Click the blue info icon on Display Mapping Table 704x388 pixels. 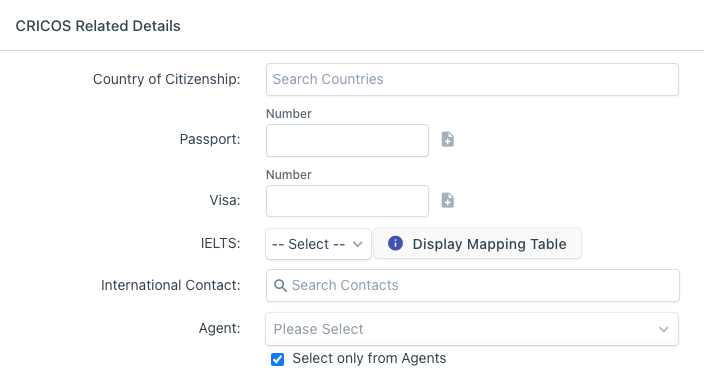click(395, 243)
